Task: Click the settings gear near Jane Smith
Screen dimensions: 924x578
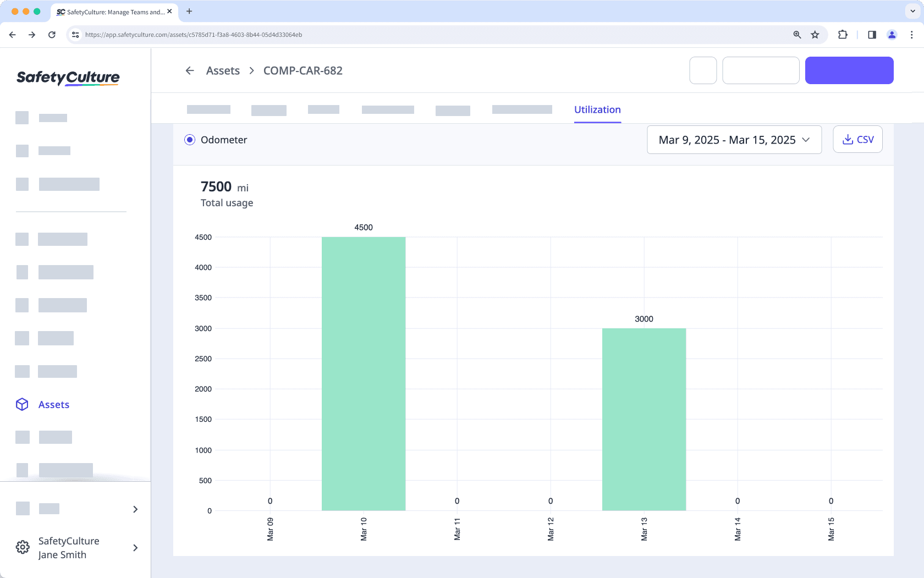Action: click(23, 547)
